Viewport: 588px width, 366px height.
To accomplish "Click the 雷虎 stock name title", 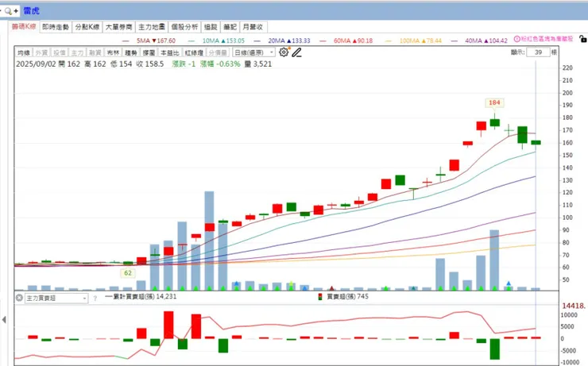I will [x=31, y=11].
